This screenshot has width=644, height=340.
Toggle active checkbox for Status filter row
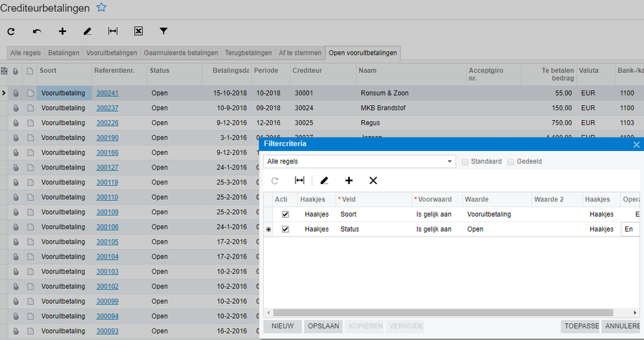(285, 229)
